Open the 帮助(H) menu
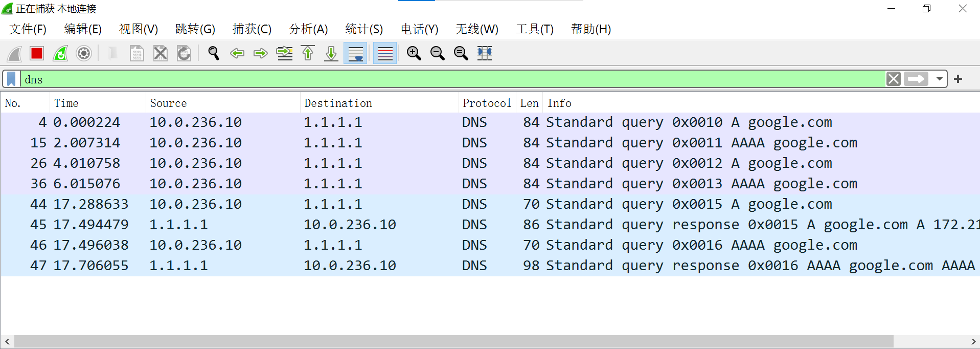The width and height of the screenshot is (980, 349). click(591, 29)
